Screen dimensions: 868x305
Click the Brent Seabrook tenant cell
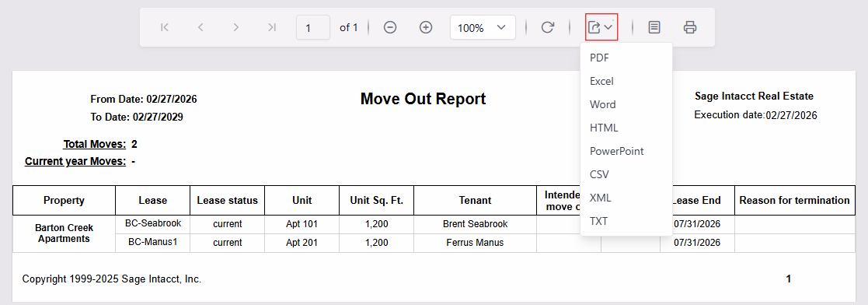click(475, 224)
